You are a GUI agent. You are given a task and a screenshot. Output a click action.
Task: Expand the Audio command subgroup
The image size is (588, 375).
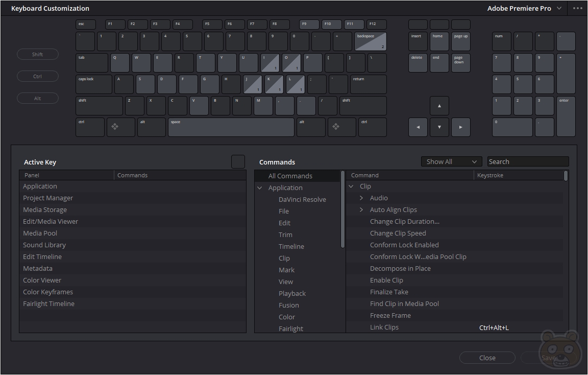(x=361, y=198)
